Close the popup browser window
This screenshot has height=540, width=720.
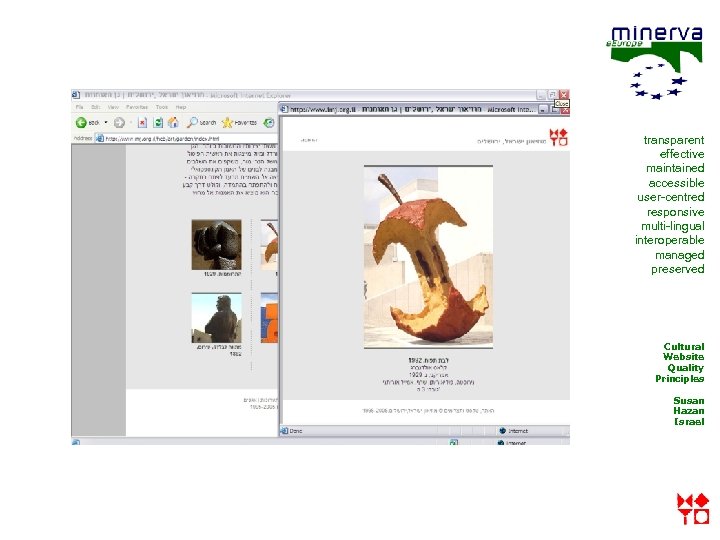[x=566, y=110]
